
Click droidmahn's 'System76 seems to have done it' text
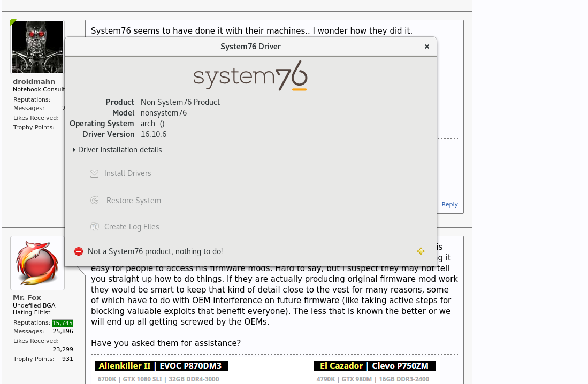(251, 30)
